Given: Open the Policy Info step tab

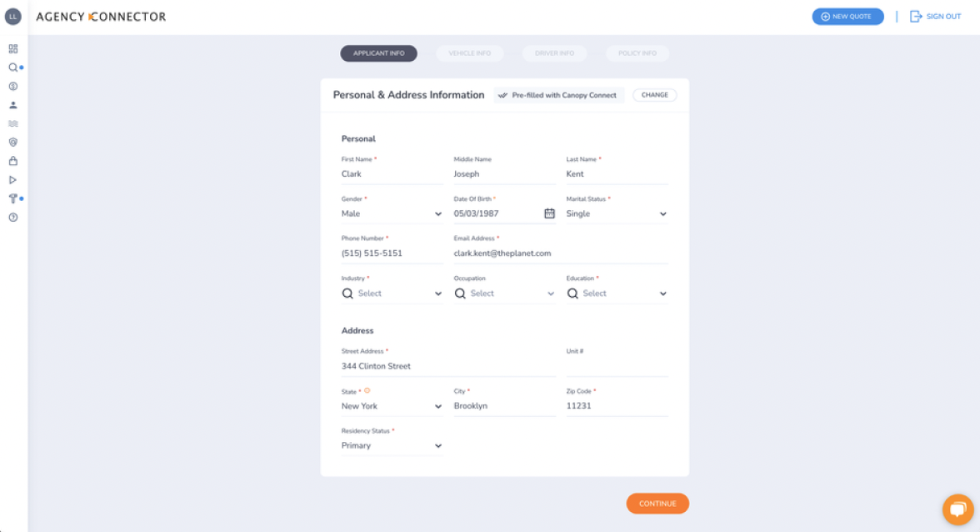Looking at the screenshot, I should 637,53.
